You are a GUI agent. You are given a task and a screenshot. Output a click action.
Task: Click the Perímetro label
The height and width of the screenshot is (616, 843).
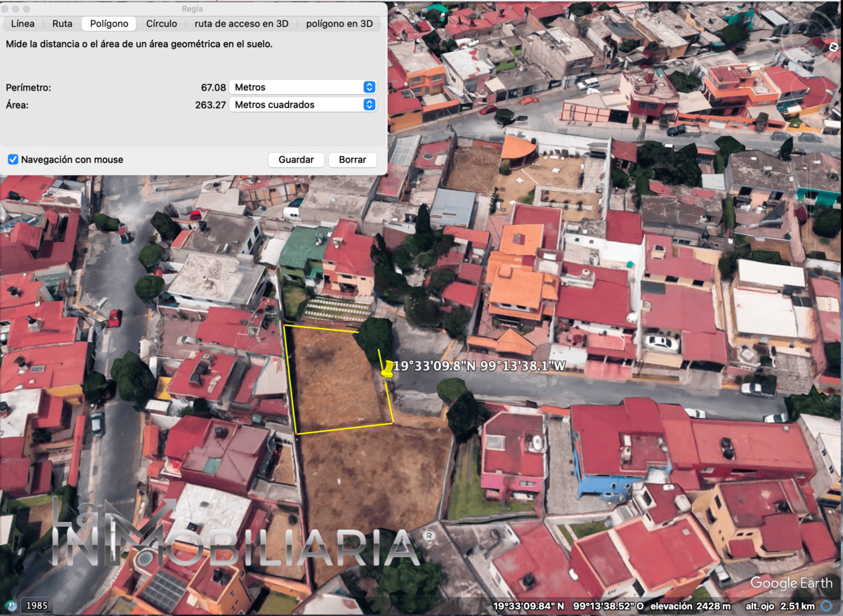29,88
